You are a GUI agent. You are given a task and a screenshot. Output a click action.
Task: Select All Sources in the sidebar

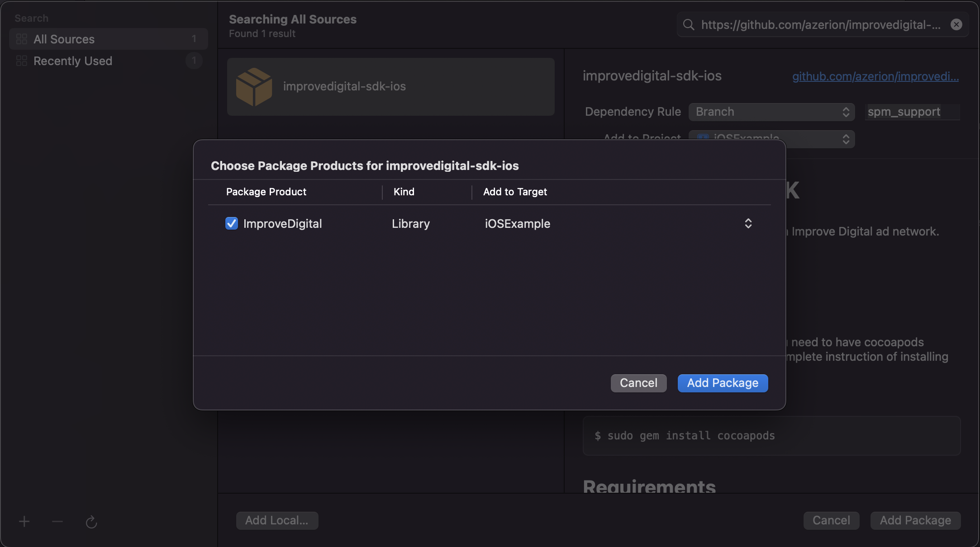coord(109,39)
